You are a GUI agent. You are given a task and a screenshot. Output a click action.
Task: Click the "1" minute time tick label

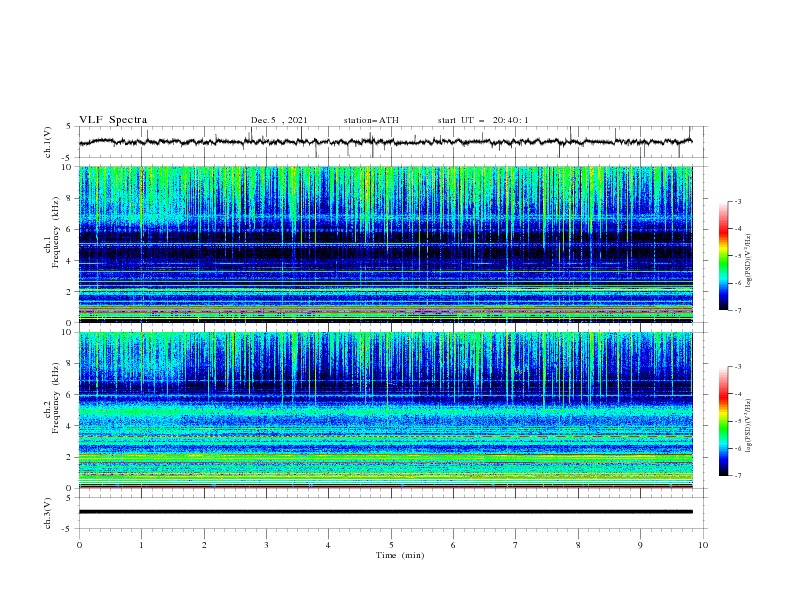point(142,545)
